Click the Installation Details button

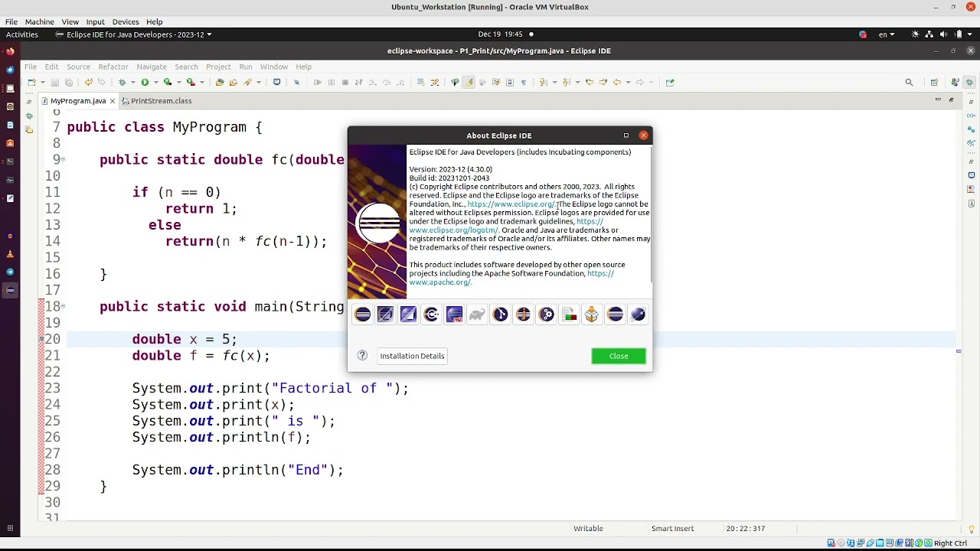pyautogui.click(x=412, y=356)
